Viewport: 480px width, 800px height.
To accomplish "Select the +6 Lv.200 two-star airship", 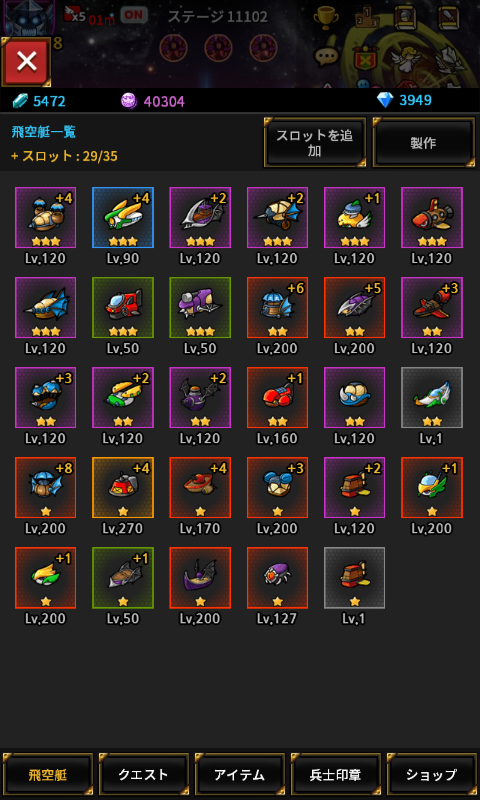I will (277, 308).
